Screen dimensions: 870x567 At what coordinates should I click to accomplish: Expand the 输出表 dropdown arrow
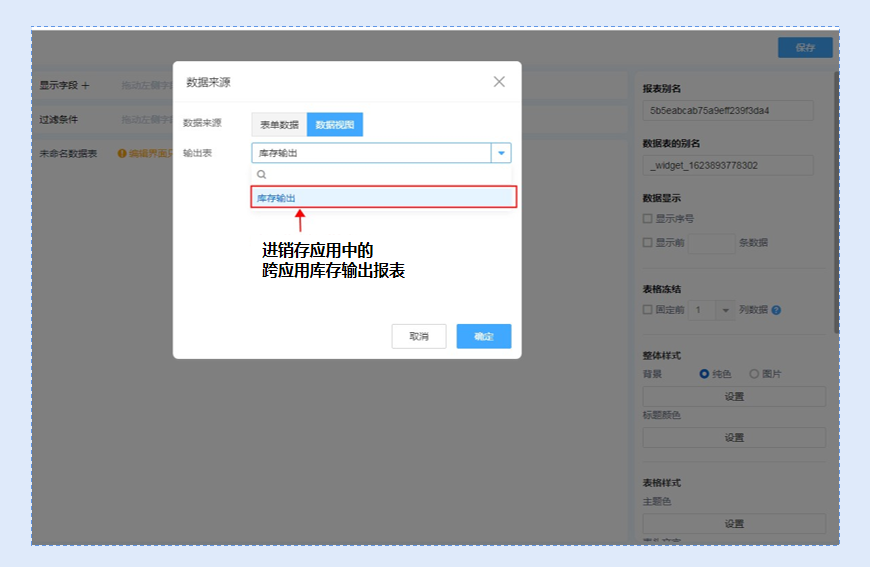coord(500,153)
